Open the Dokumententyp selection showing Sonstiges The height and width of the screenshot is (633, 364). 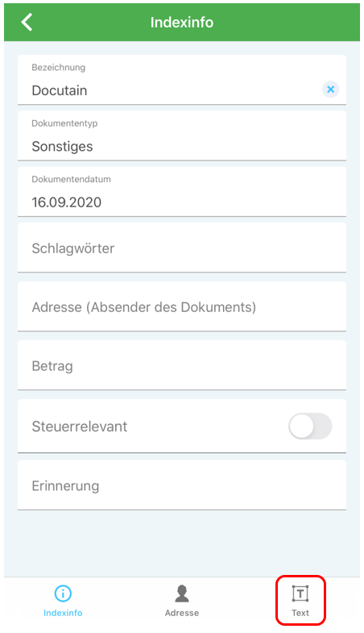point(182,135)
